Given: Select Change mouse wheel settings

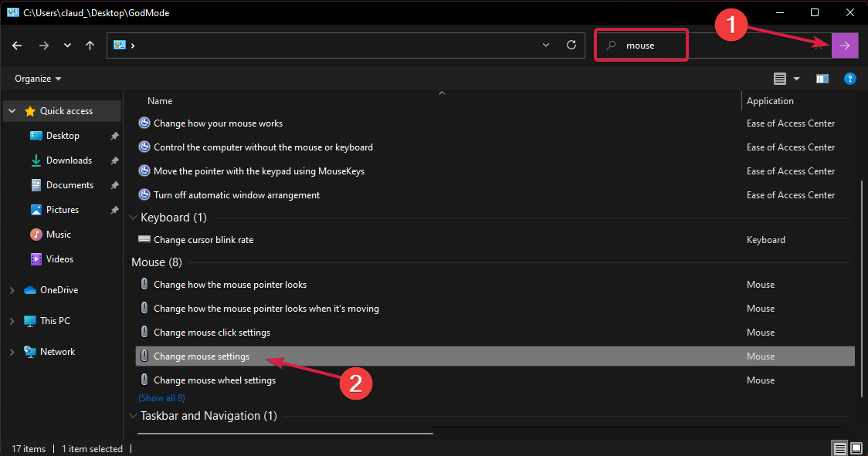Looking at the screenshot, I should click(x=215, y=380).
